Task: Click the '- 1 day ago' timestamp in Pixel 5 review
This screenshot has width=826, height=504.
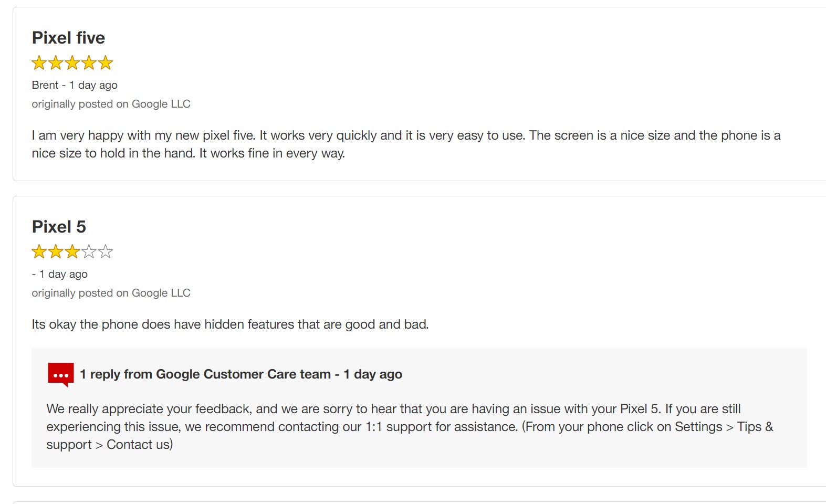Action: pyautogui.click(x=60, y=274)
